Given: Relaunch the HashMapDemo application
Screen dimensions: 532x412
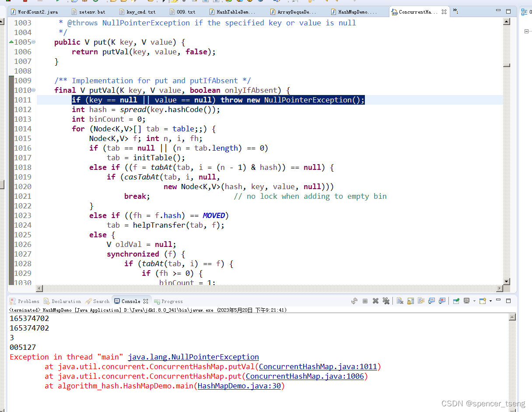Looking at the screenshot, I should tap(354, 301).
